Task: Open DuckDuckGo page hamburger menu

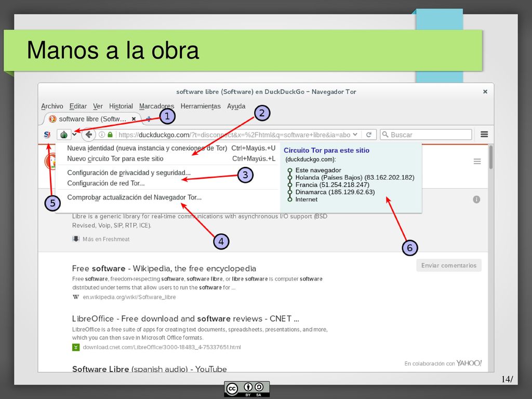Action: point(477,162)
